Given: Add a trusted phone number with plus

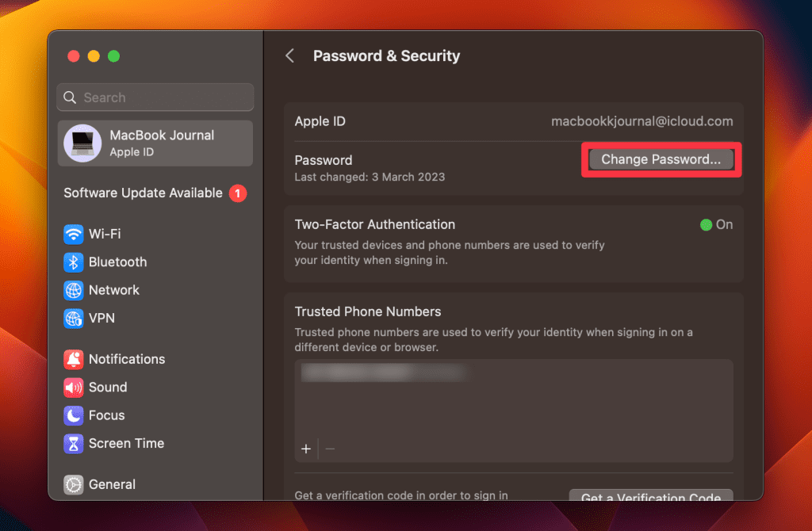Looking at the screenshot, I should (306, 449).
